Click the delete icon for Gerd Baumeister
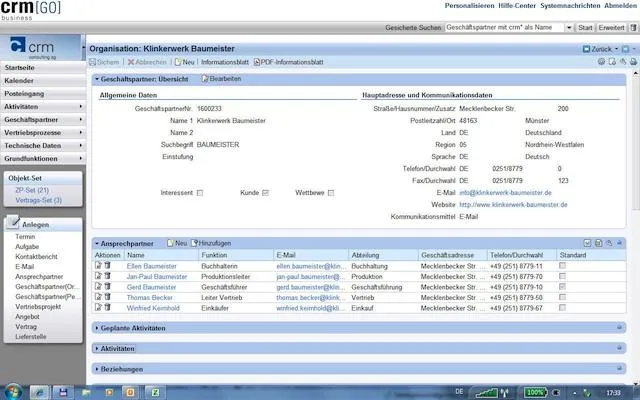Screen dimensions: 640x400 pyautogui.click(x=108, y=287)
